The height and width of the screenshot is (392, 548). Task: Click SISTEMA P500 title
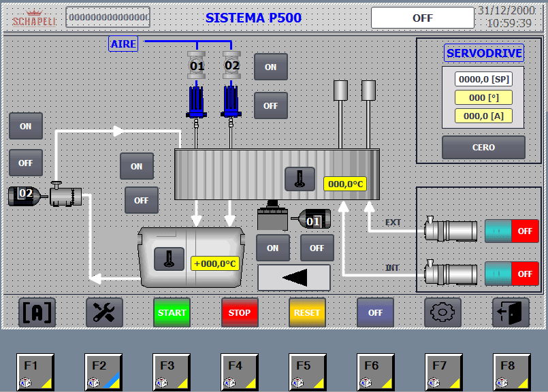tap(254, 18)
